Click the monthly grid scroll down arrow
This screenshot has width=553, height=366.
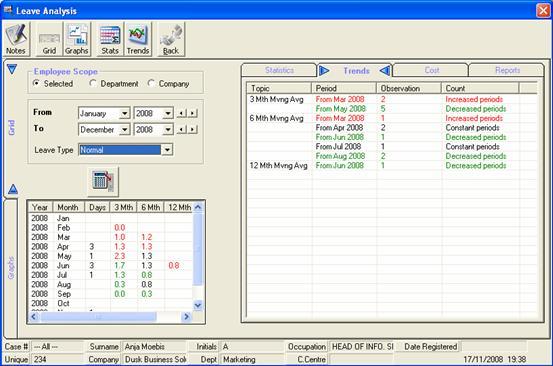tap(198, 305)
